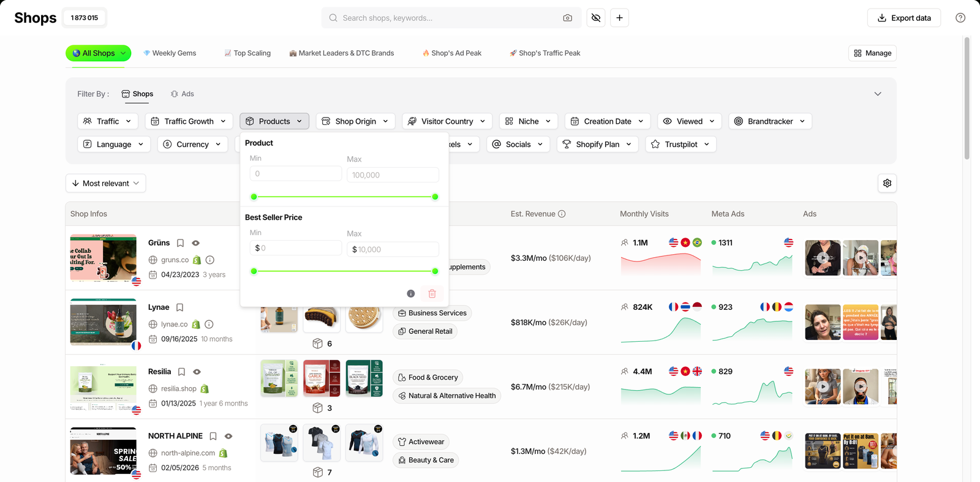
Task: Open Market Leaders & DTC Brands tab
Action: pyautogui.click(x=342, y=53)
